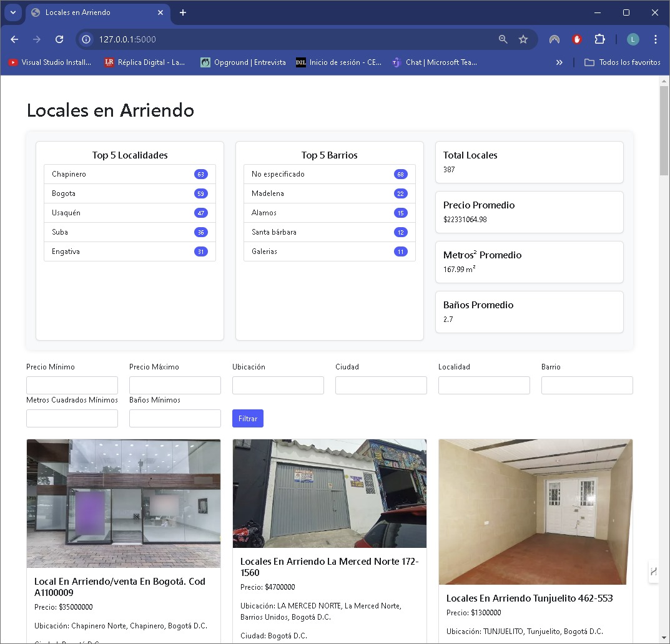Click the forward navigation arrow
Screen dimensions: 670x644
(37, 39)
